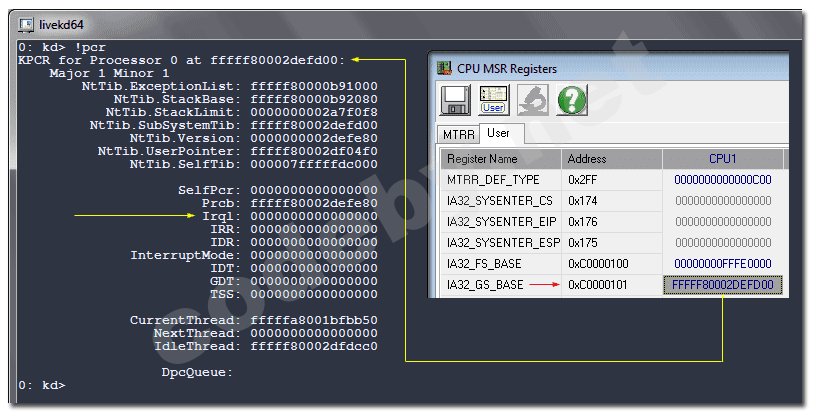Select the MTRR_DEF_TYPE register row
The height and width of the screenshot is (414, 813).
[x=612, y=180]
